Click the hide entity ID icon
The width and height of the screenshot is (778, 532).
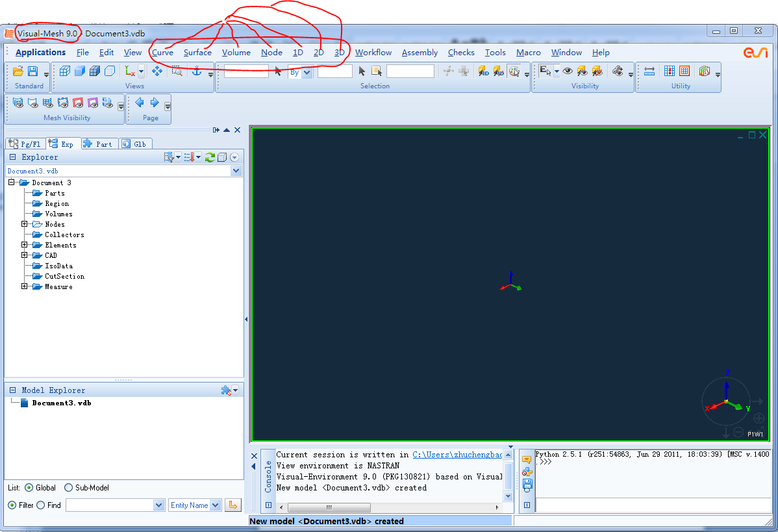[x=499, y=71]
